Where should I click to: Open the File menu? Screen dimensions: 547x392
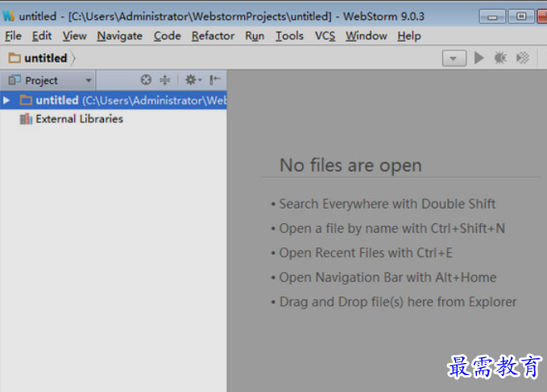click(x=13, y=35)
